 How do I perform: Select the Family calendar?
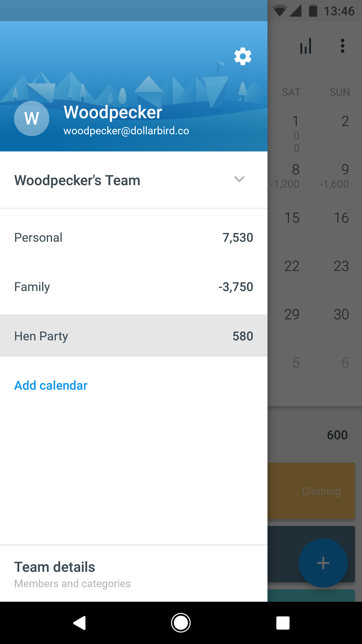click(133, 287)
